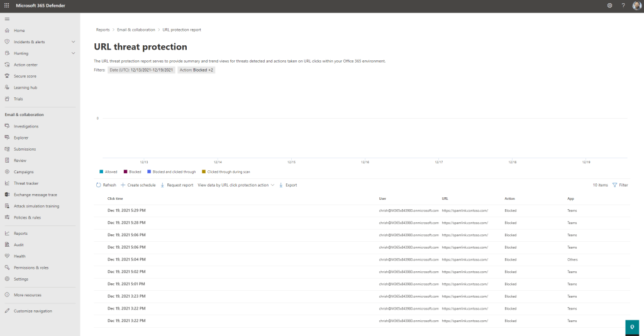Open Secure score from the sidebar

[25, 76]
